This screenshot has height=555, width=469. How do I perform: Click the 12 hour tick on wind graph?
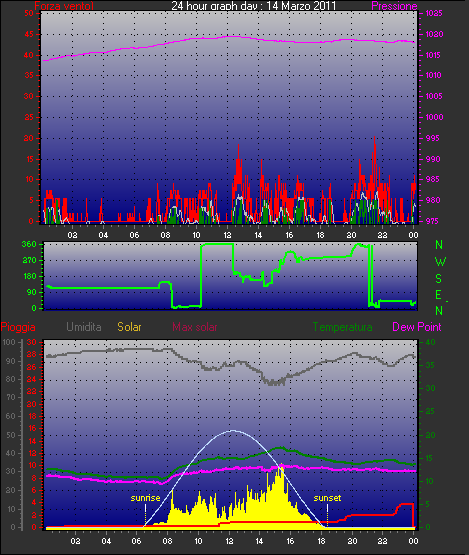click(227, 235)
